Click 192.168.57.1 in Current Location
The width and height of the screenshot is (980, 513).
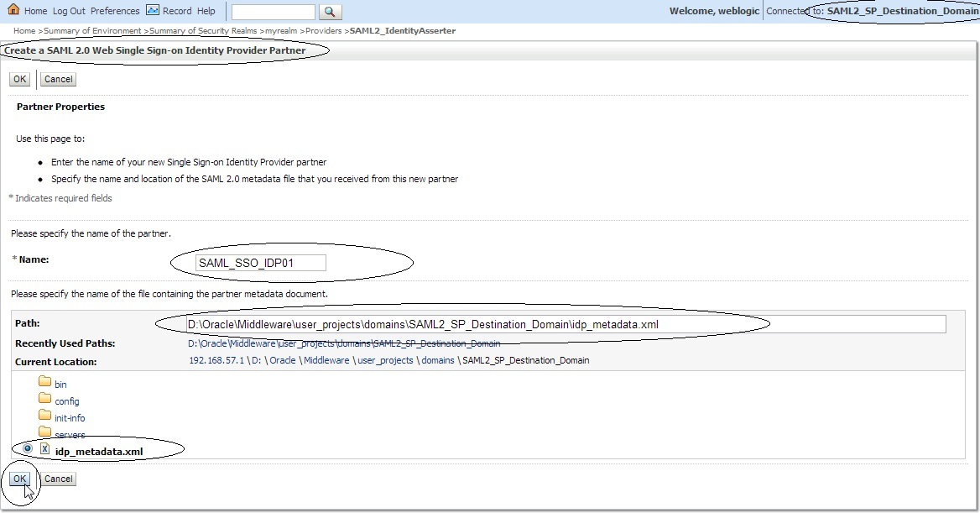(216, 360)
